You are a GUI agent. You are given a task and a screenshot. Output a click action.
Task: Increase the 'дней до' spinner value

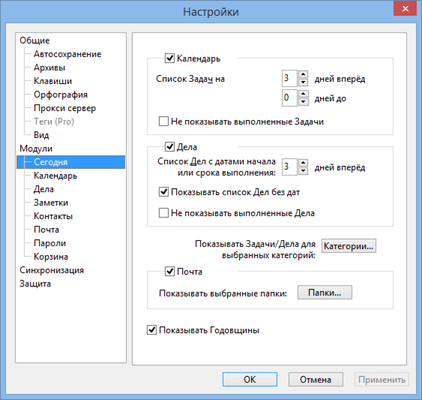click(x=303, y=93)
